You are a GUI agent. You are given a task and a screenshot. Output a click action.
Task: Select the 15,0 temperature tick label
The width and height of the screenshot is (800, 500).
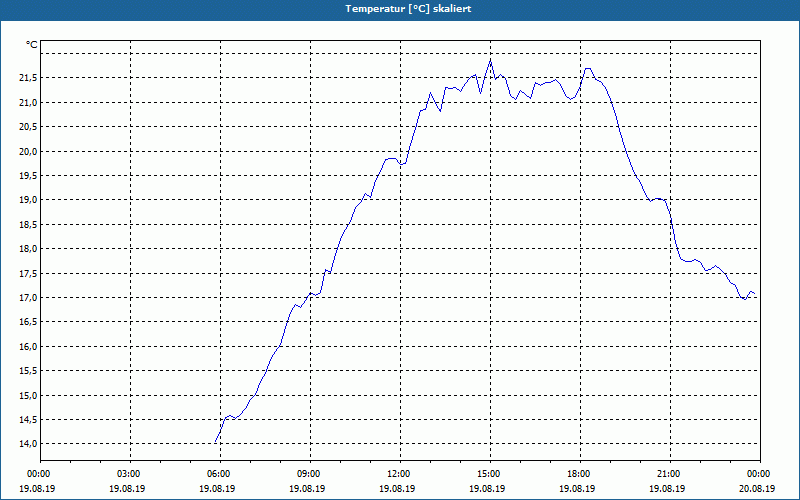(x=28, y=395)
